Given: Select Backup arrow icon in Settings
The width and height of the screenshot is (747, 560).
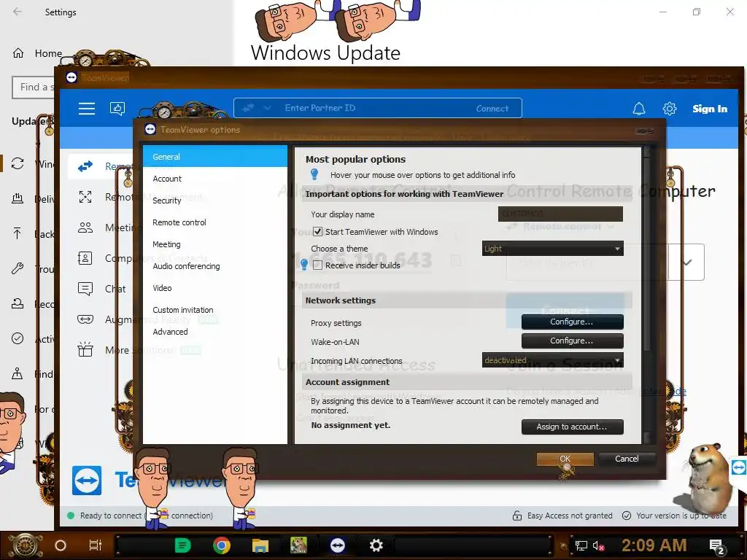Looking at the screenshot, I should point(18,233).
